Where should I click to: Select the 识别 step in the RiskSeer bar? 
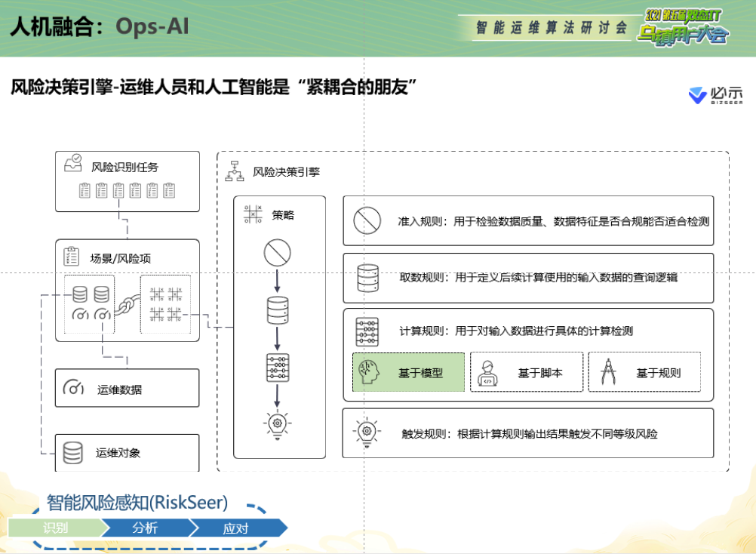(x=56, y=528)
